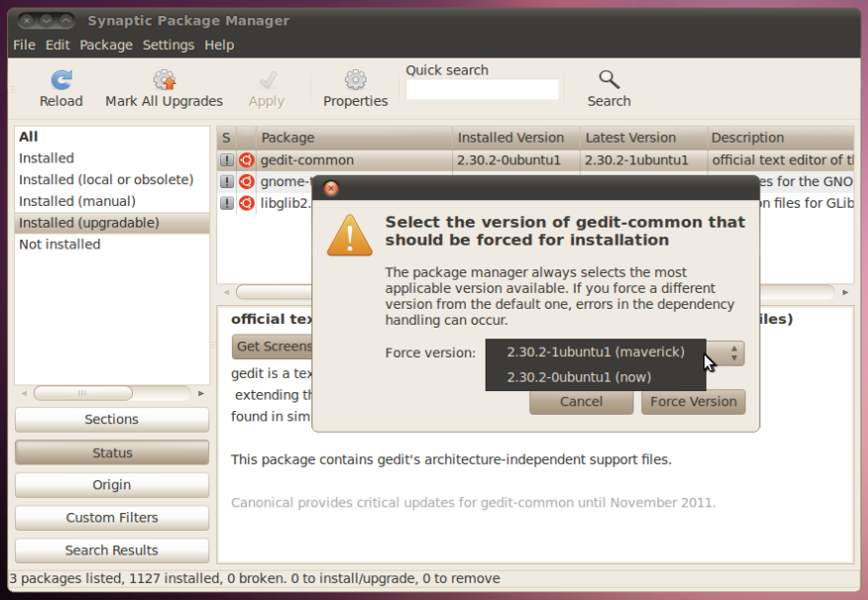The height and width of the screenshot is (600, 868).
Task: Click the Custom Filters button
Action: 112,518
